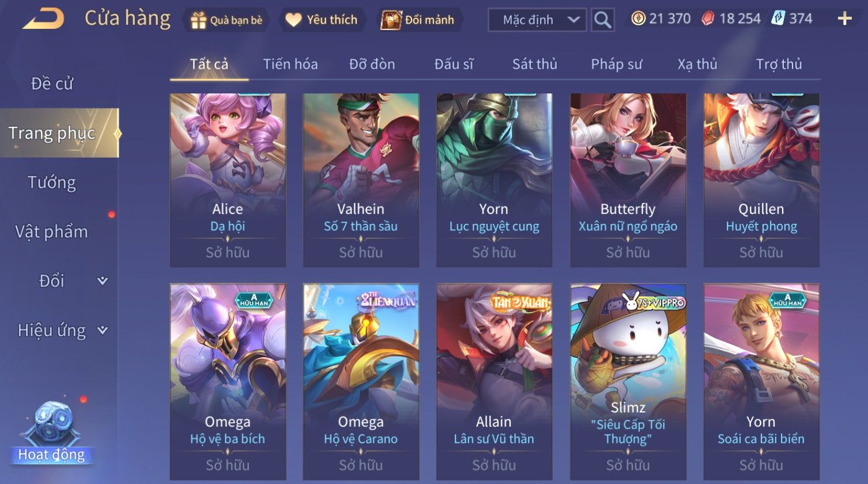Click the back arrow icon beside Cửa hàng

tap(43, 19)
